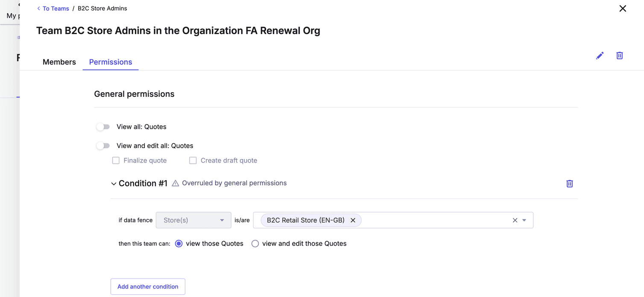644x297 pixels.
Task: Switch to the Members tab
Action: (59, 62)
